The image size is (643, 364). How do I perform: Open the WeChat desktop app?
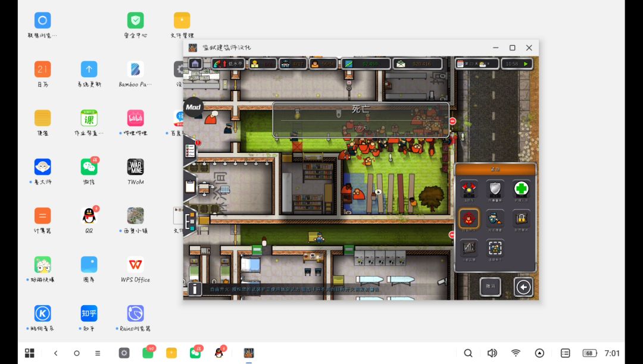coord(89,167)
